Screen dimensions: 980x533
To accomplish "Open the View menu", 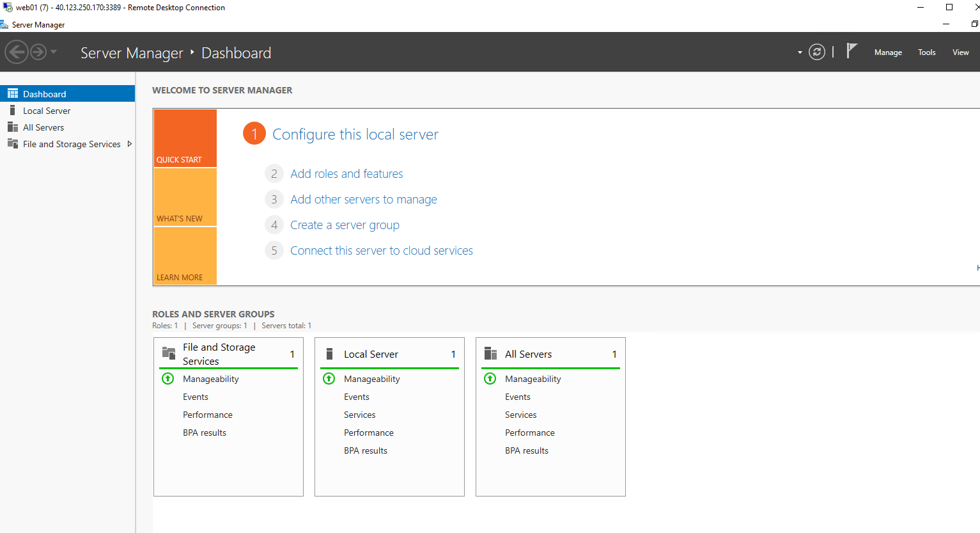I will (x=961, y=52).
